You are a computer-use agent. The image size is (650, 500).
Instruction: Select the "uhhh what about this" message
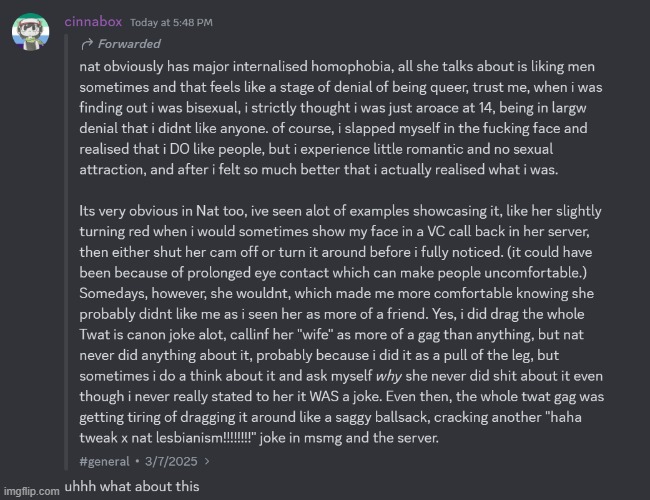[x=129, y=485]
